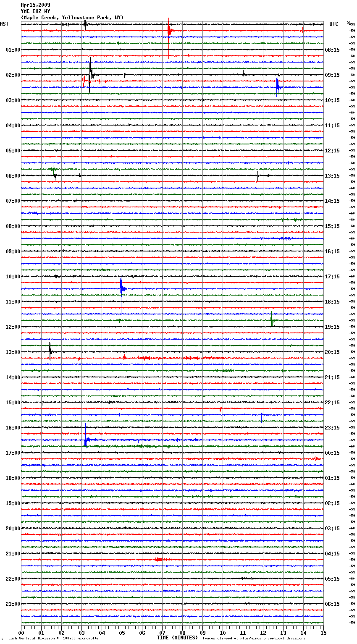Click the '20:15' UTC time label
Image resolution: width=357 pixels, height=644 pixels.
tap(332, 352)
